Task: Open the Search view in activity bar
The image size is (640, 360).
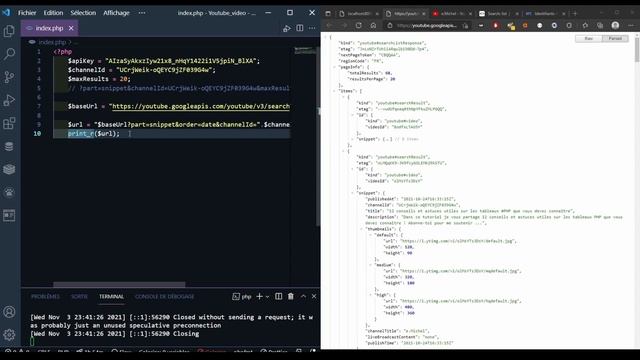Action: [9, 54]
